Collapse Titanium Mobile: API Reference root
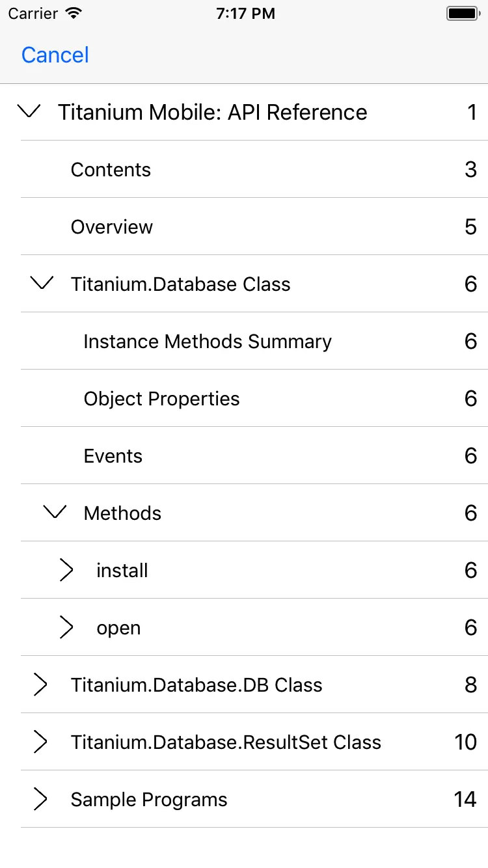 (x=29, y=112)
